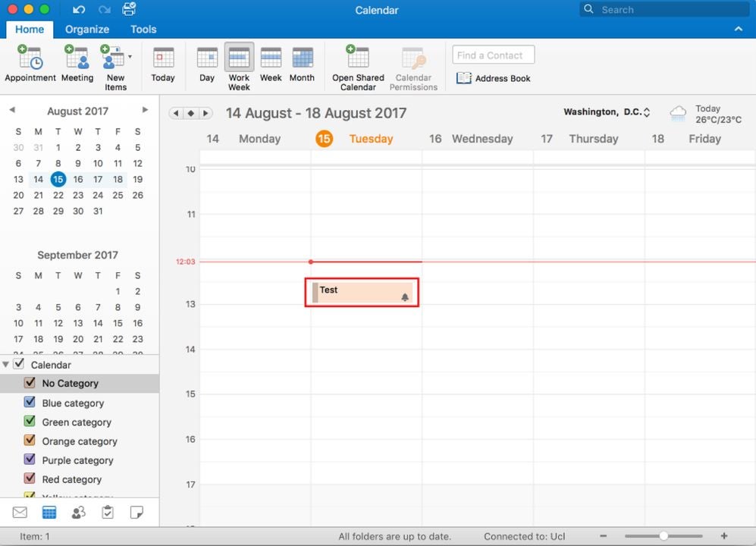Open the Tasks view
Viewport: 756px width, 546px height.
pyautogui.click(x=108, y=512)
